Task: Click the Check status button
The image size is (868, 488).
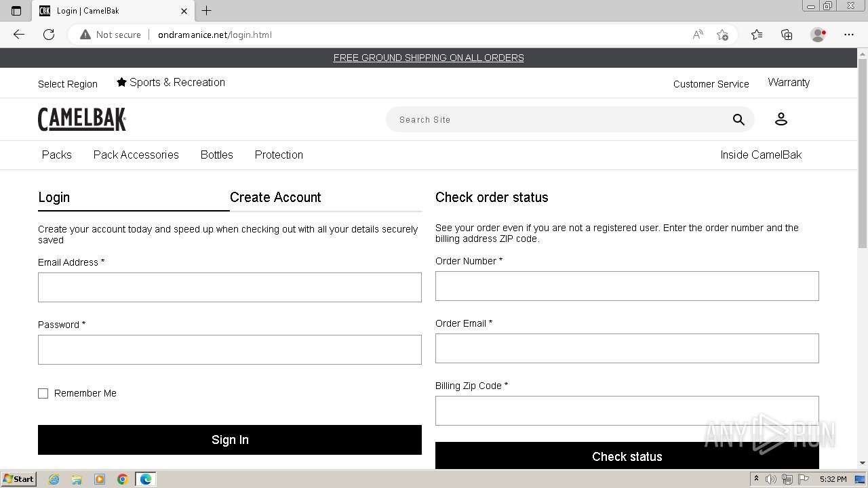Action: pyautogui.click(x=627, y=456)
